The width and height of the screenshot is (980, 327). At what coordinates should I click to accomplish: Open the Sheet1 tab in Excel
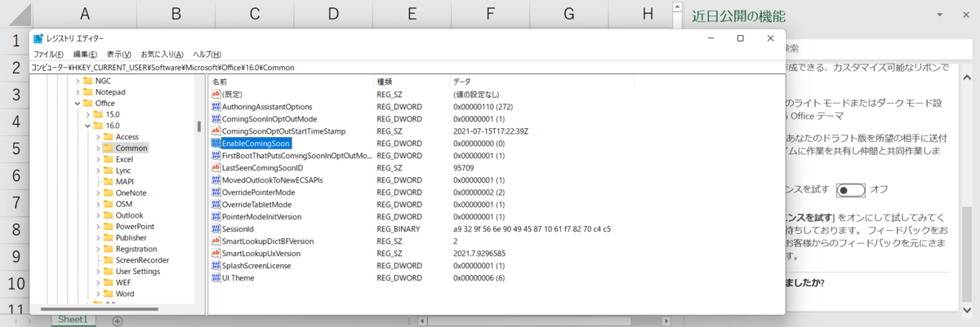(x=73, y=320)
